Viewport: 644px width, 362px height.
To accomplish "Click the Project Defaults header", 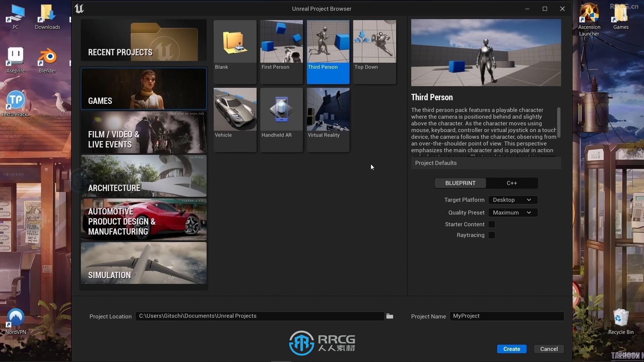I will pyautogui.click(x=486, y=163).
